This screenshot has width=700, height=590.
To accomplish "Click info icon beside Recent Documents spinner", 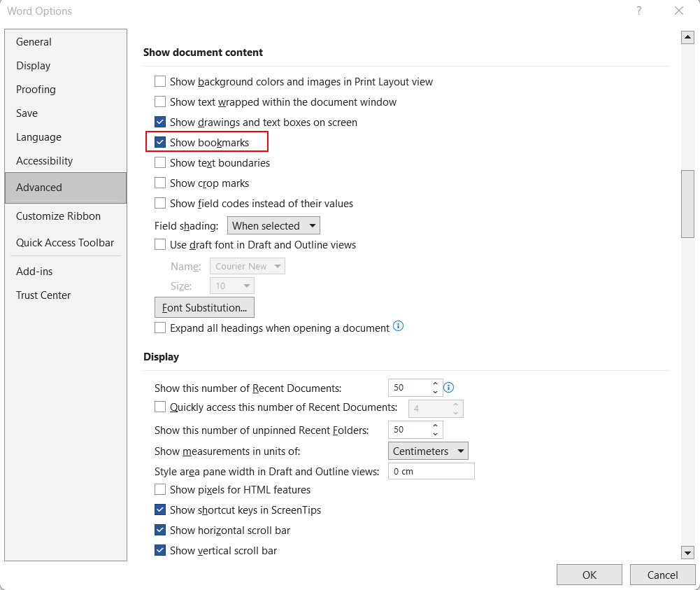I will (449, 387).
